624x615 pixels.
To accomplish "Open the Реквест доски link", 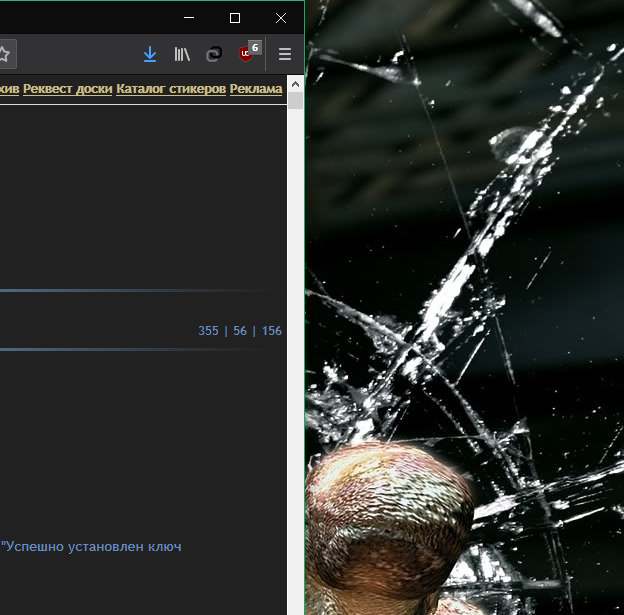I will coord(68,89).
